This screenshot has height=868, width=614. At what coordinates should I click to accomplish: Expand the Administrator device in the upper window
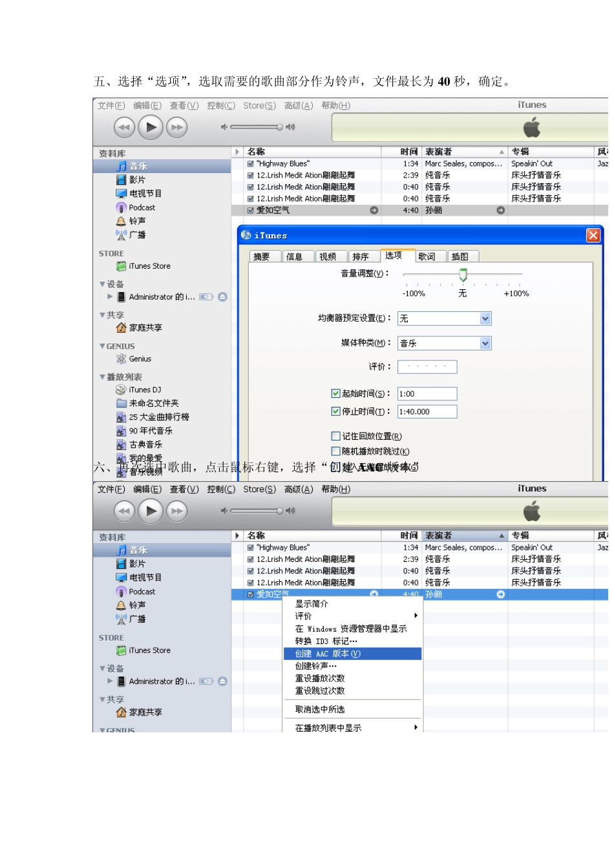click(110, 297)
